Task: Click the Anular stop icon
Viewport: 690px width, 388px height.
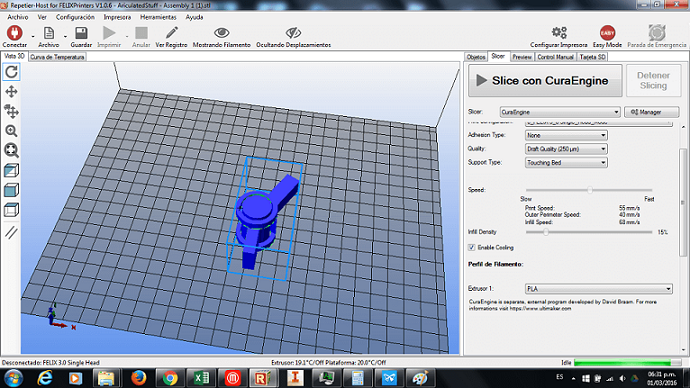Action: click(141, 33)
